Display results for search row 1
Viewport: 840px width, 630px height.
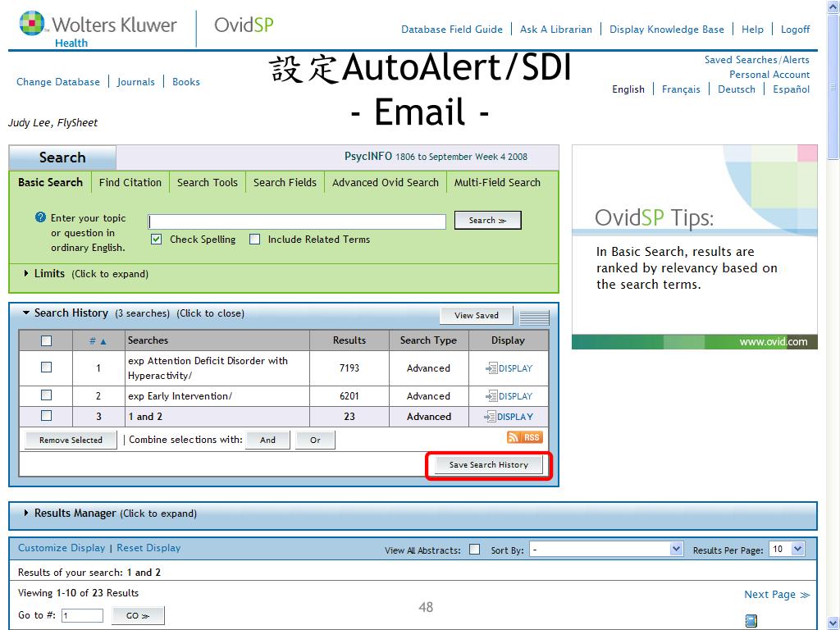[x=509, y=368]
